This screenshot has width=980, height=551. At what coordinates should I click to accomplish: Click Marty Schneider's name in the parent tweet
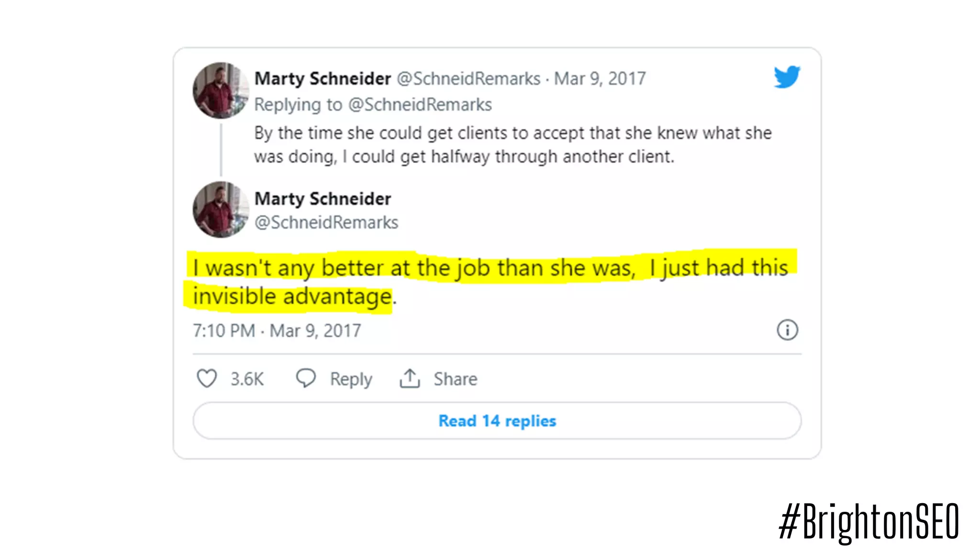[323, 78]
